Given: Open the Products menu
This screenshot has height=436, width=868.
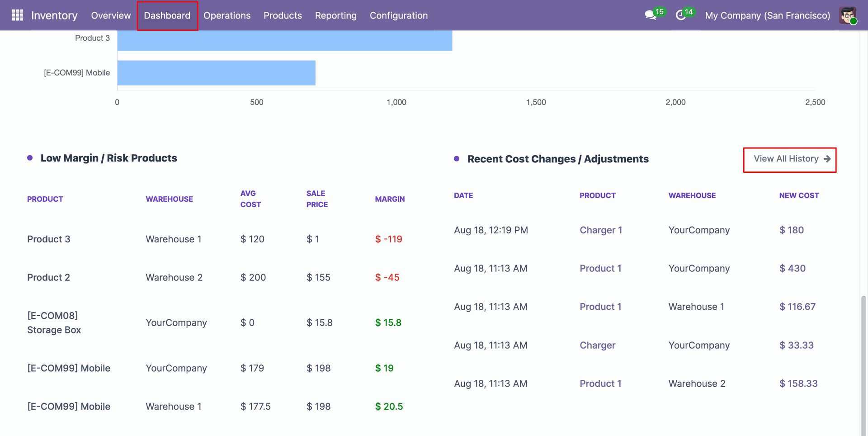Looking at the screenshot, I should (283, 15).
